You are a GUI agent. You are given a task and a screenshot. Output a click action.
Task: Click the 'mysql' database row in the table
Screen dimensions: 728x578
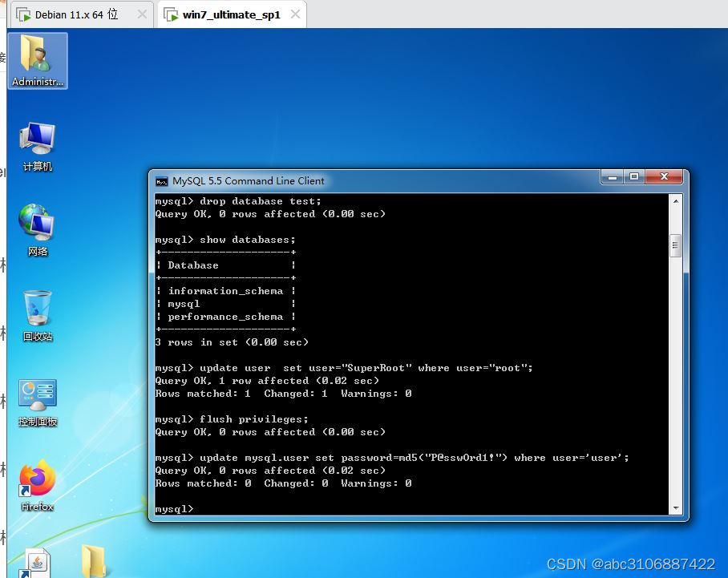225,304
